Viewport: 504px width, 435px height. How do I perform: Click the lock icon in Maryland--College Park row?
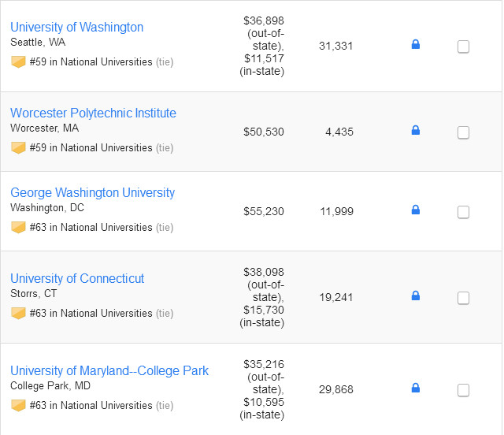pyautogui.click(x=416, y=389)
